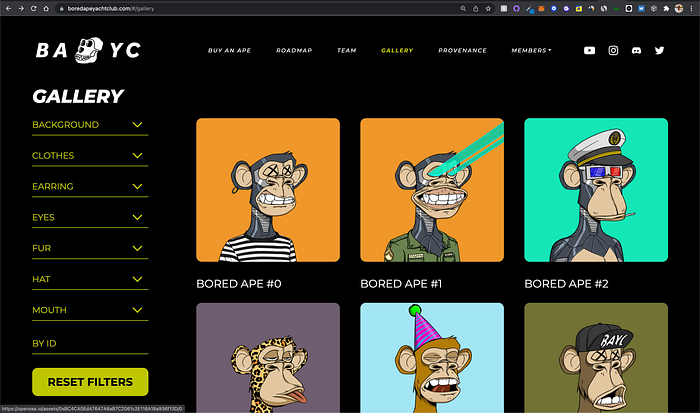Open the party-hat ape image
700x413 pixels.
[432, 358]
